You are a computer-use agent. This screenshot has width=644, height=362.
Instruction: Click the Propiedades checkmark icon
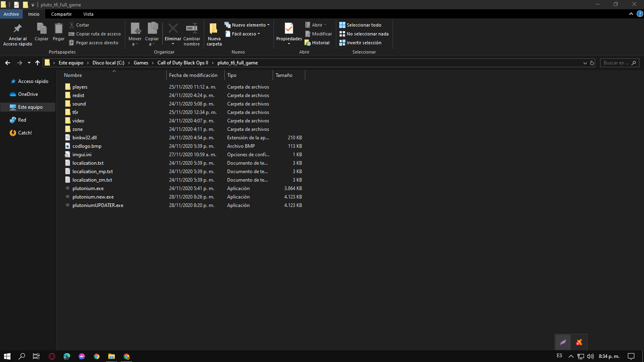(289, 29)
